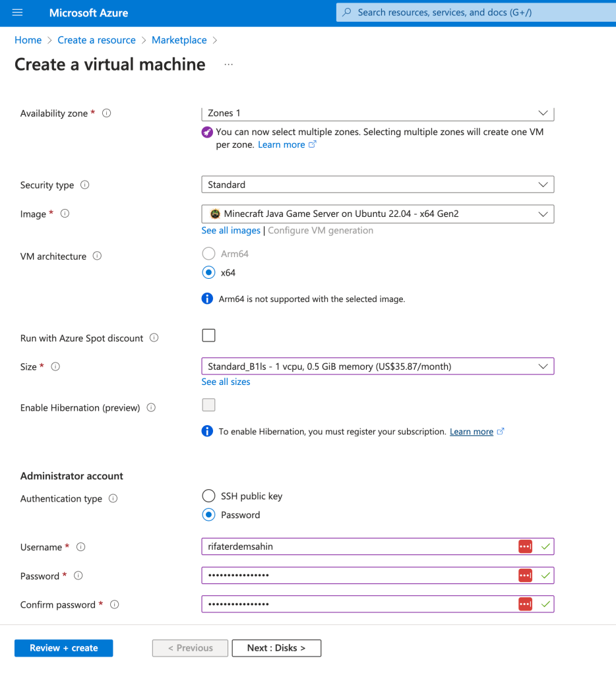Open Configure VM generation link
Image resolution: width=616 pixels, height=675 pixels.
(x=321, y=231)
